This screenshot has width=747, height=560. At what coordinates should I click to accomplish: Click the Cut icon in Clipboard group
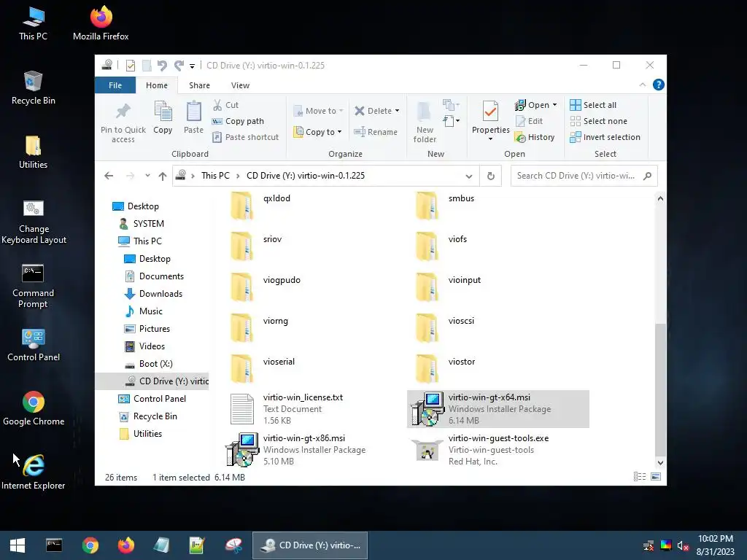coord(217,105)
